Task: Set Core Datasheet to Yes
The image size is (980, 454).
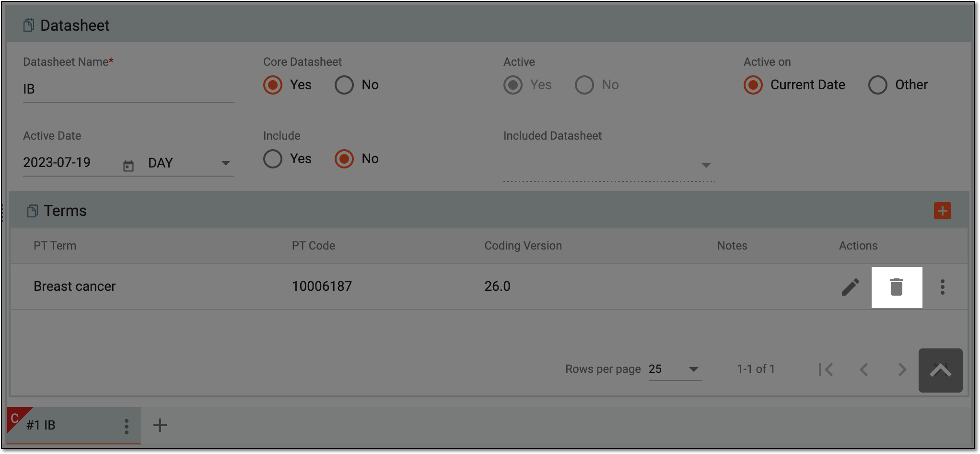Action: click(273, 85)
